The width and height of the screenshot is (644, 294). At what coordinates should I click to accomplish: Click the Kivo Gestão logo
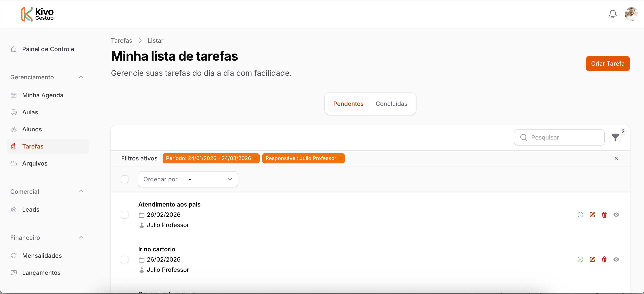[x=37, y=14]
